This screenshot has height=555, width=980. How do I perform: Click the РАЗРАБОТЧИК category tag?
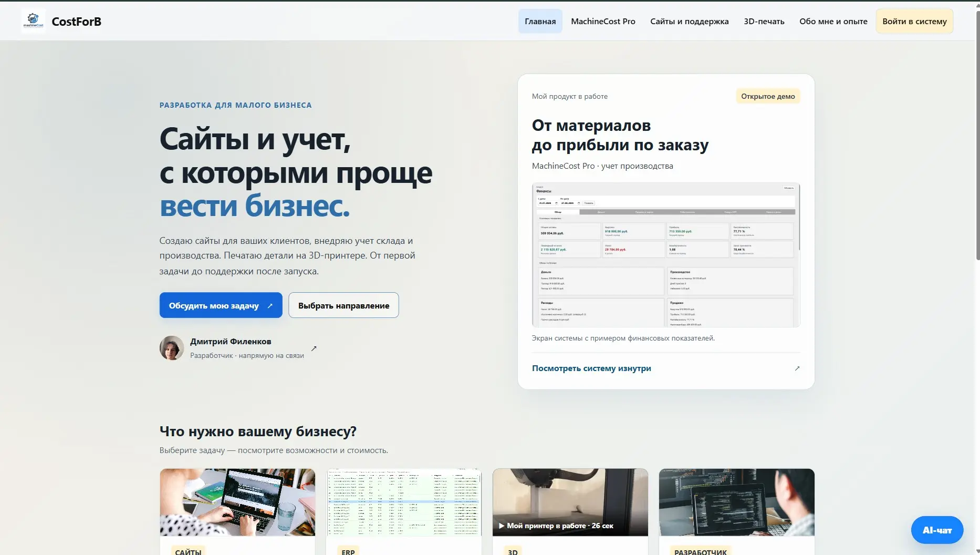pyautogui.click(x=701, y=551)
